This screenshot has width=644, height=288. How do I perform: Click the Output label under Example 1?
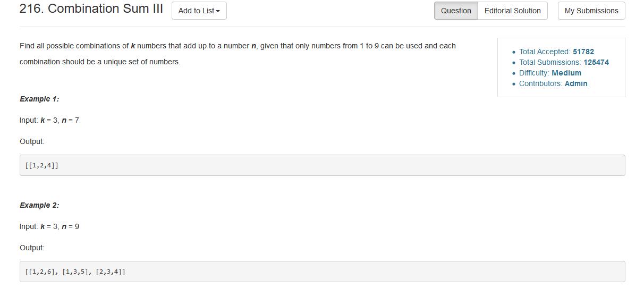point(32,141)
